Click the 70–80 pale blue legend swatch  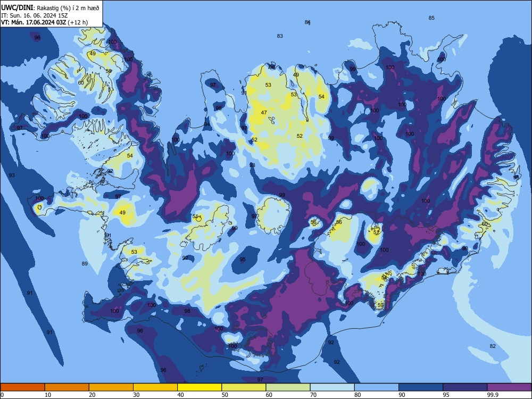click(x=332, y=387)
